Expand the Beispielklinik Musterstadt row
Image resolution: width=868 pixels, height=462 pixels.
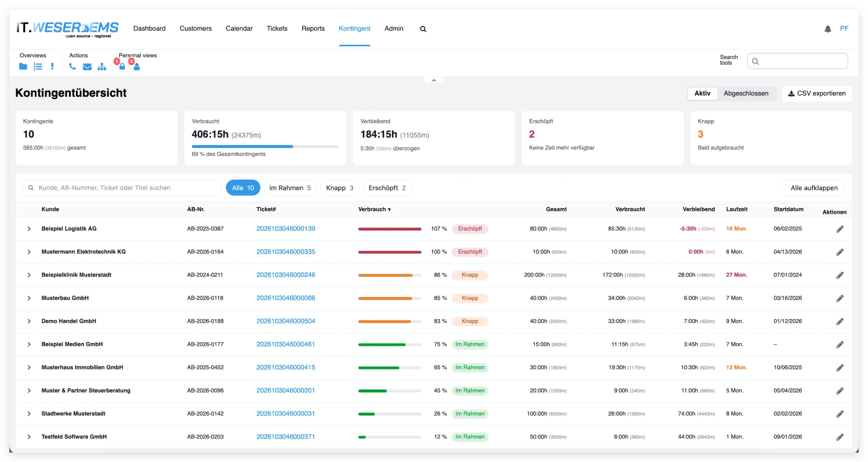(x=29, y=275)
